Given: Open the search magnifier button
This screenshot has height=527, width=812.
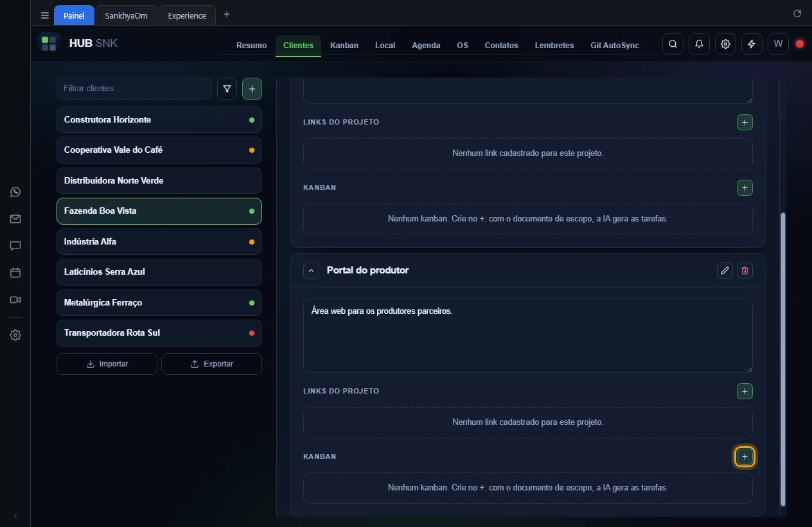Looking at the screenshot, I should coord(673,44).
